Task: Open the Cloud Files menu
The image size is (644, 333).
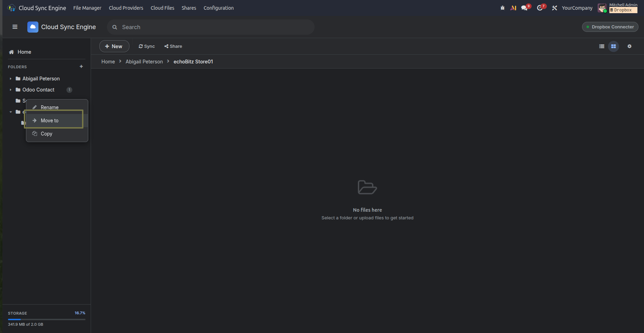Action: tap(162, 8)
